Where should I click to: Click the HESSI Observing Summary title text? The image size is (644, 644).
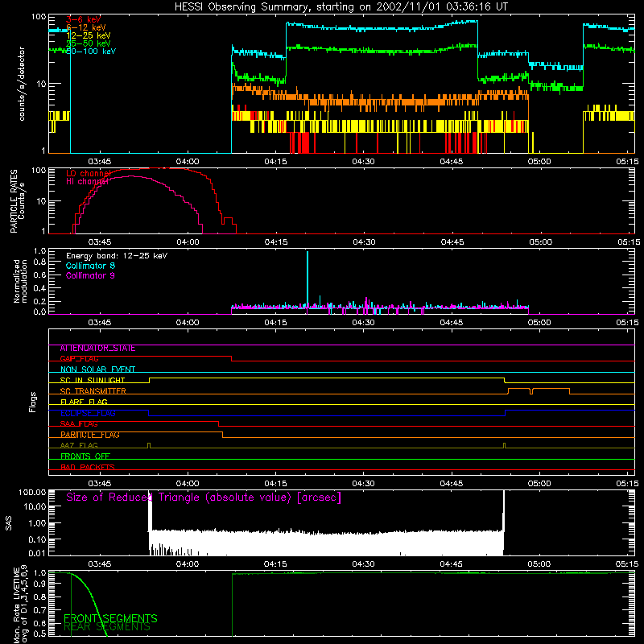tap(341, 7)
